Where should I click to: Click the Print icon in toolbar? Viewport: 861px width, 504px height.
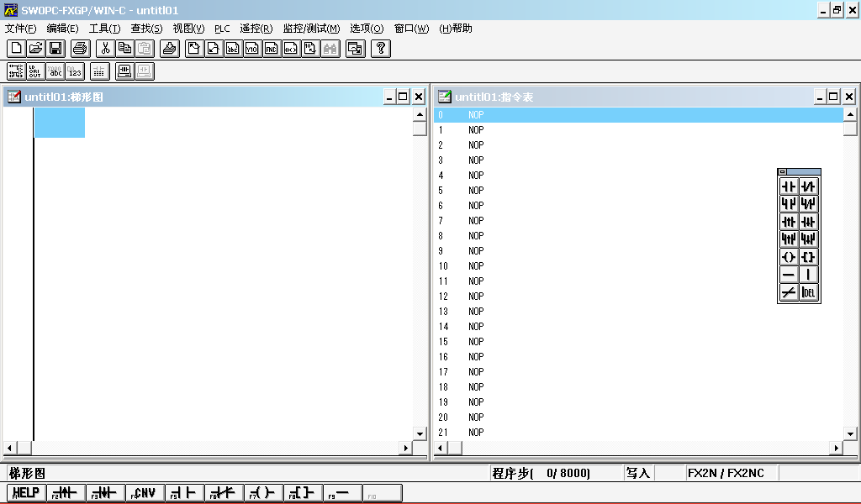click(x=79, y=49)
